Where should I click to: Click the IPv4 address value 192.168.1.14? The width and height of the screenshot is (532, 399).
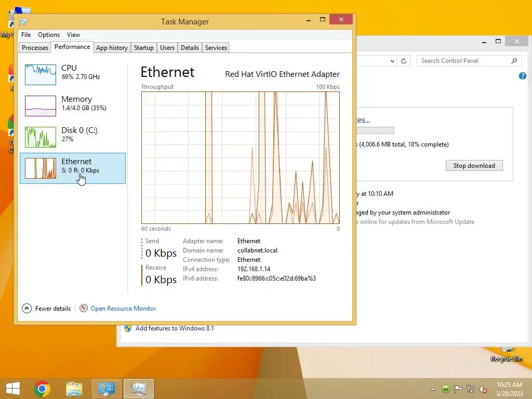254,269
